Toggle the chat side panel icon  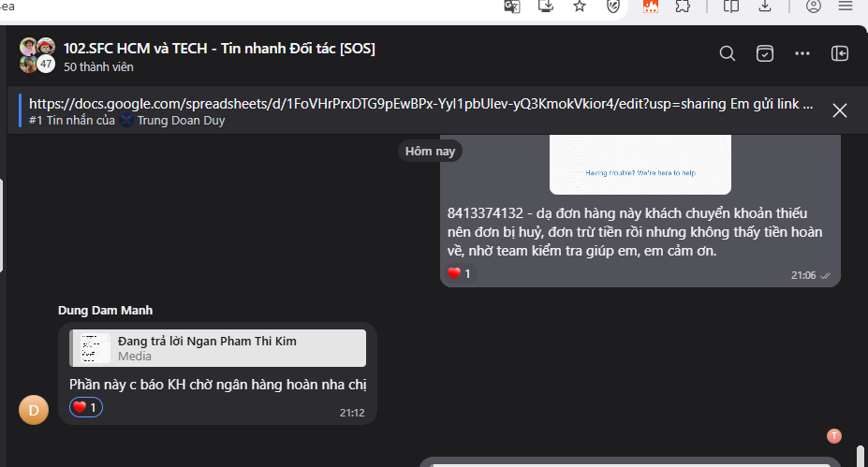[840, 53]
